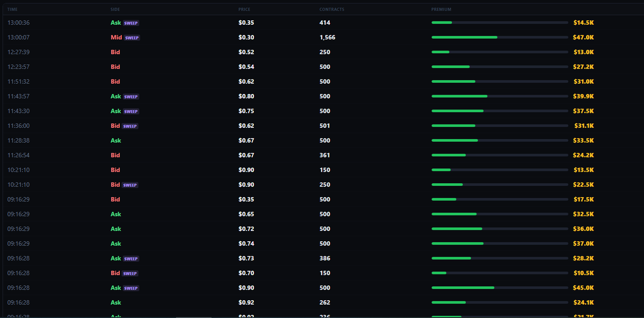The height and width of the screenshot is (318, 644).
Task: Sort by the PRICE column header
Action: pyautogui.click(x=244, y=10)
